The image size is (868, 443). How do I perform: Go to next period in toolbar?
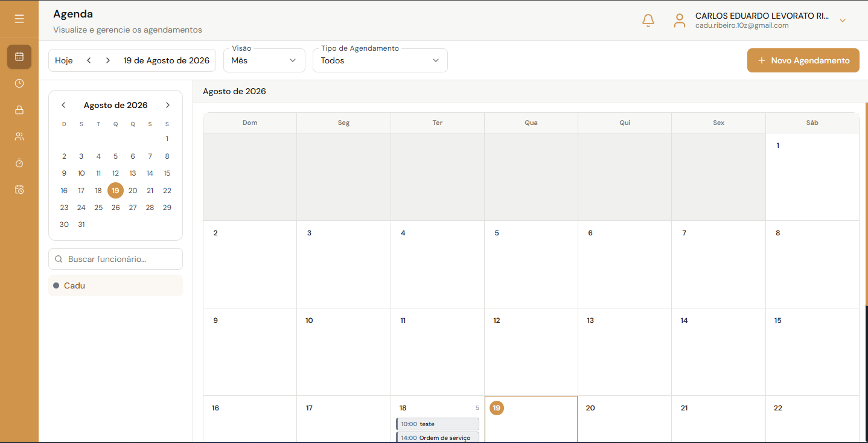[108, 60]
